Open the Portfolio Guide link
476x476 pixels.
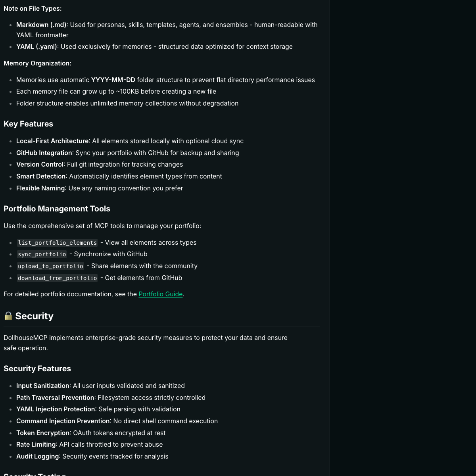(160, 294)
